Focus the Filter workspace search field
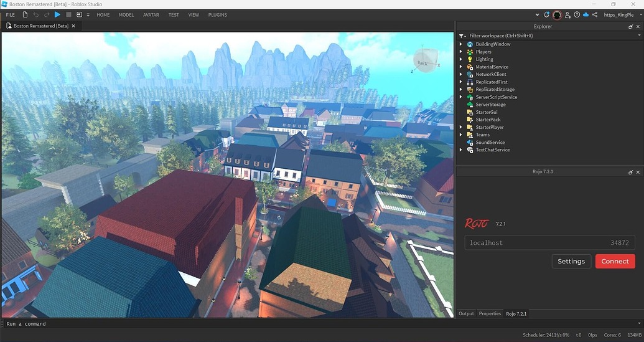 point(551,36)
